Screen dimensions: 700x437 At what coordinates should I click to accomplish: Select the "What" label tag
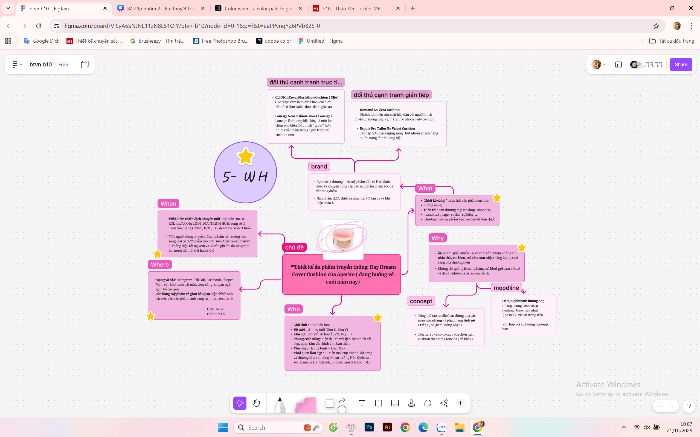tap(425, 188)
